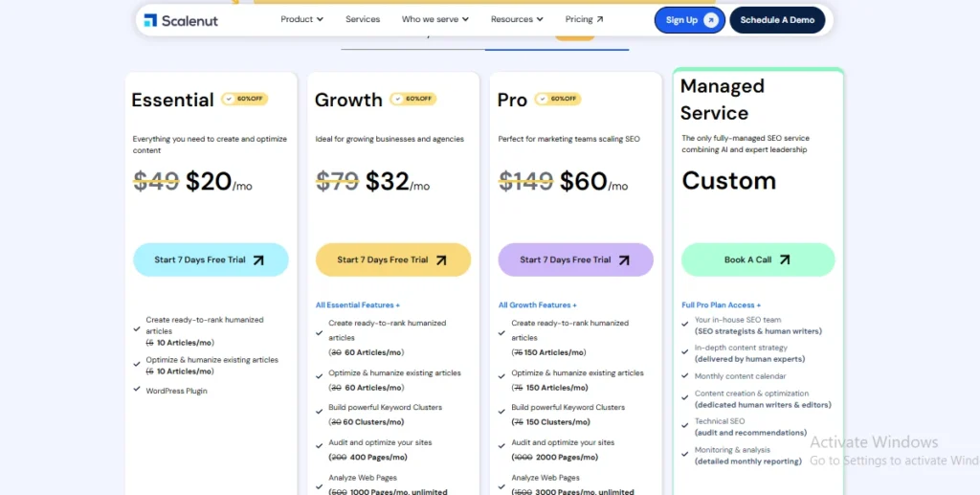The height and width of the screenshot is (495, 980).
Task: Open the Resources dropdown menu
Action: coord(517,19)
